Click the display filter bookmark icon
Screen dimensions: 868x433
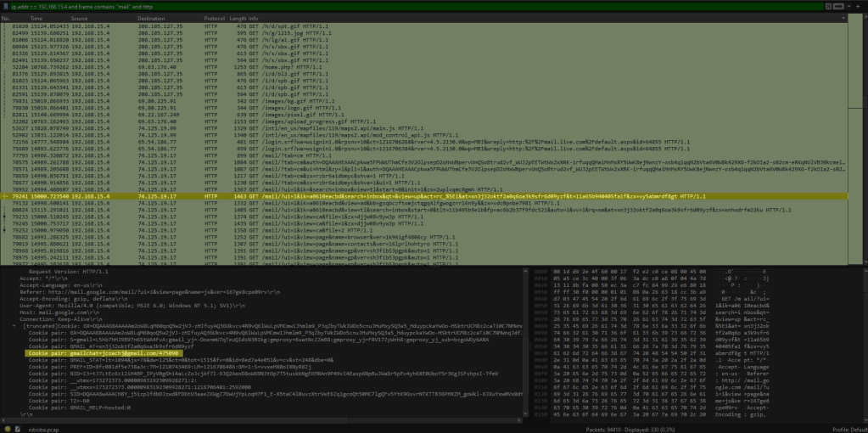coord(5,6)
